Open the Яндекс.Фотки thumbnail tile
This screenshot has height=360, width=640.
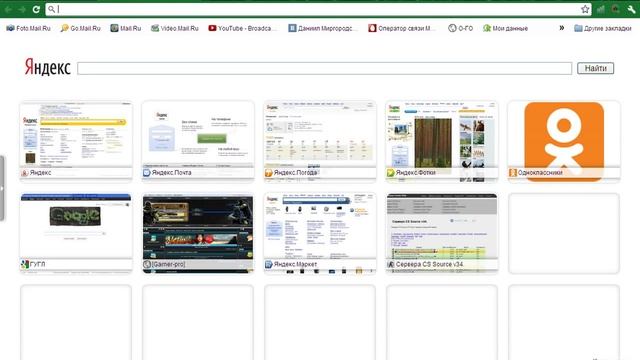[x=442, y=141]
